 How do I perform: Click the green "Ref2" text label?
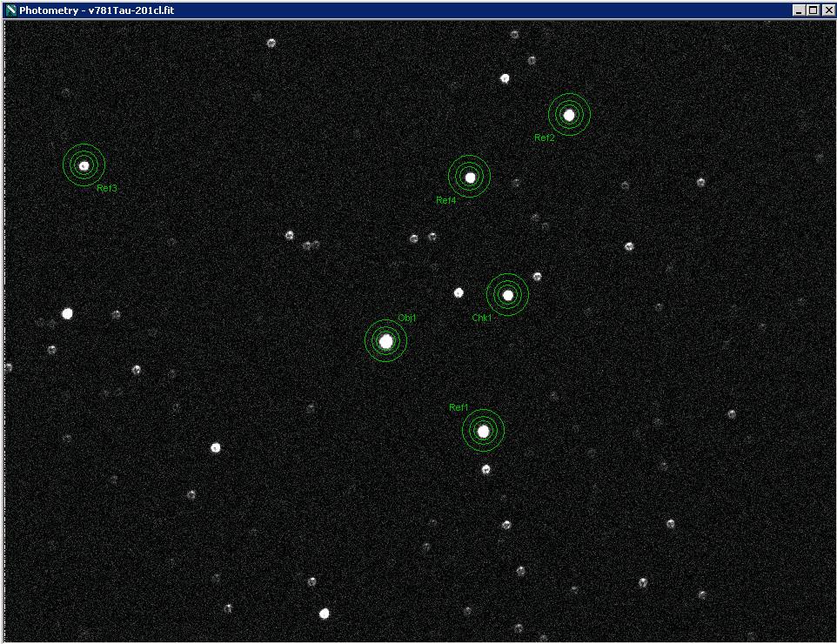[x=544, y=138]
